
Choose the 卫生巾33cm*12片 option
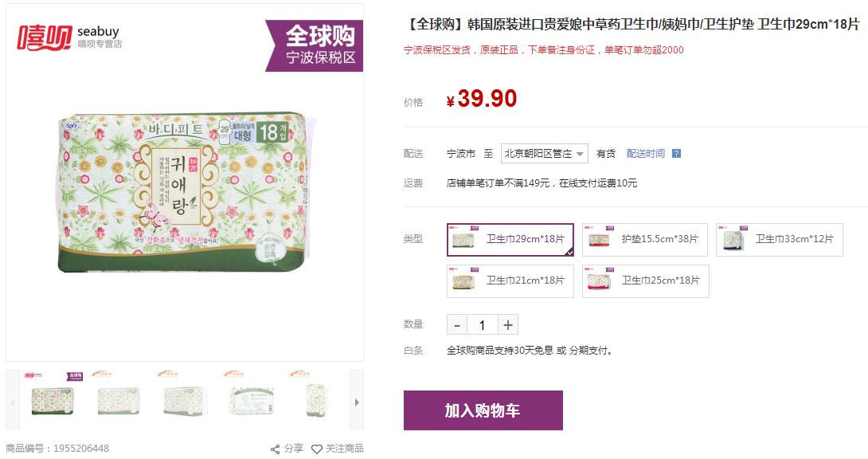779,239
